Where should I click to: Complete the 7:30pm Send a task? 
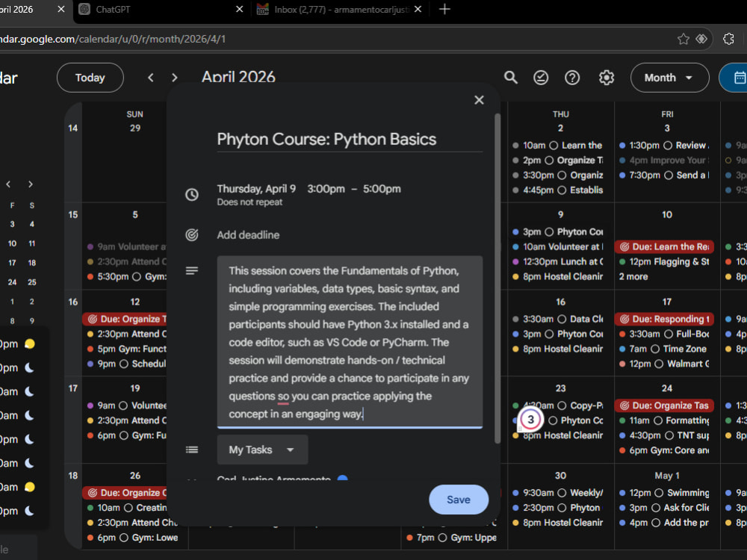point(669,175)
